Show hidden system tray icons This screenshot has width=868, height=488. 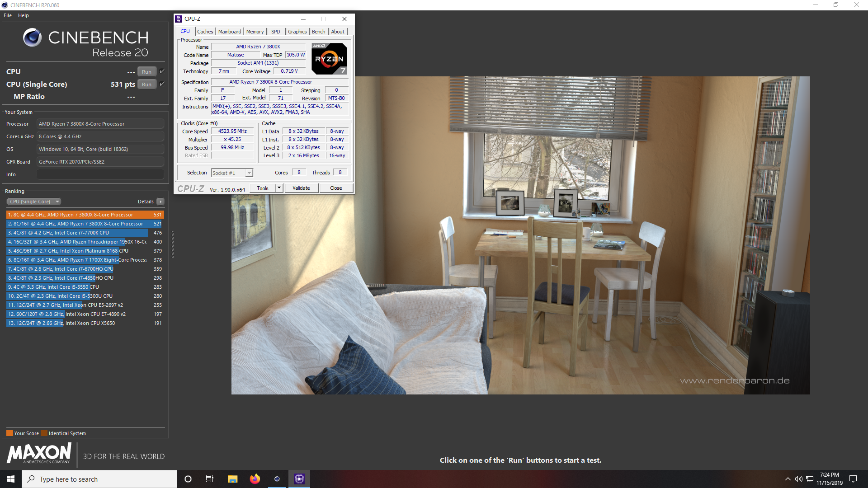click(x=788, y=479)
